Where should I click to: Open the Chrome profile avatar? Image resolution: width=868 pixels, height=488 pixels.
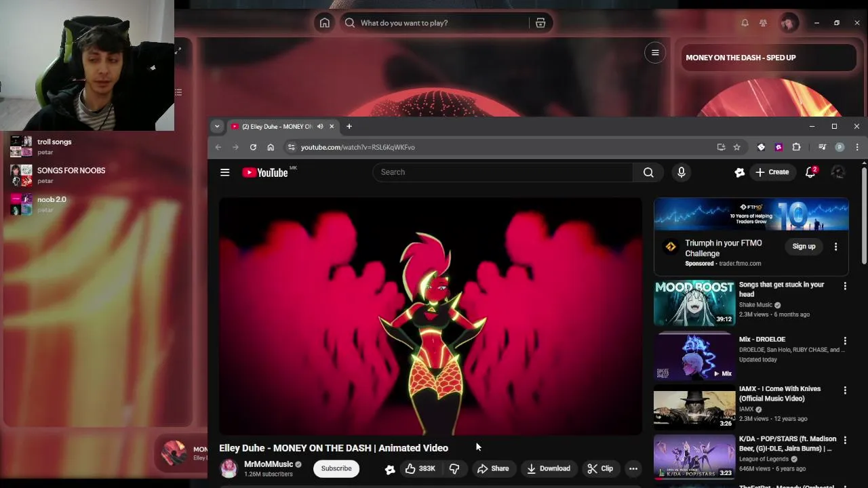click(840, 147)
